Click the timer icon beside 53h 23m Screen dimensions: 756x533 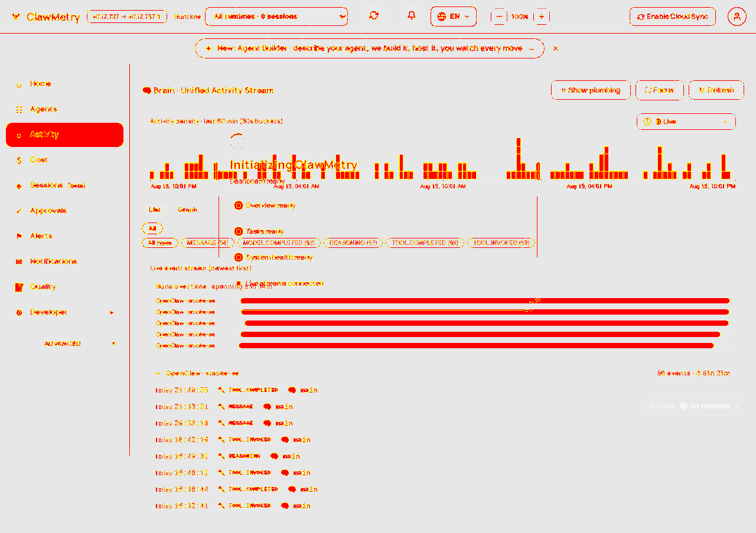point(698,374)
